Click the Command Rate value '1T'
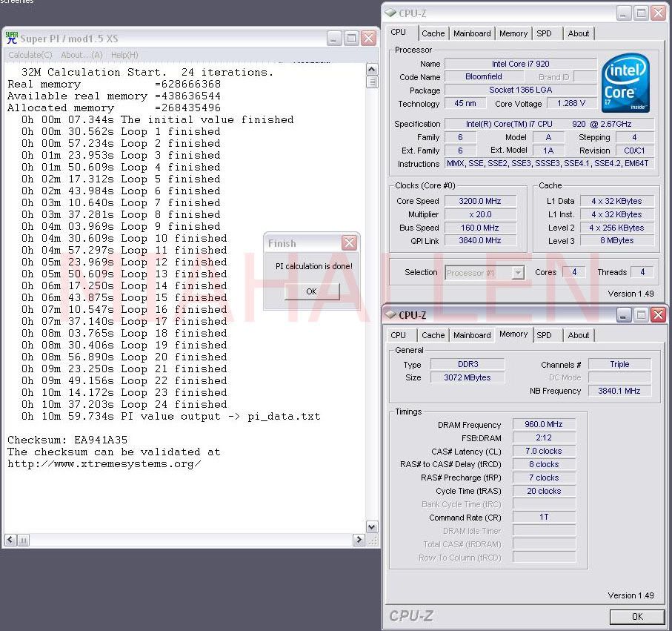Viewport: 672px width, 631px height. [543, 518]
